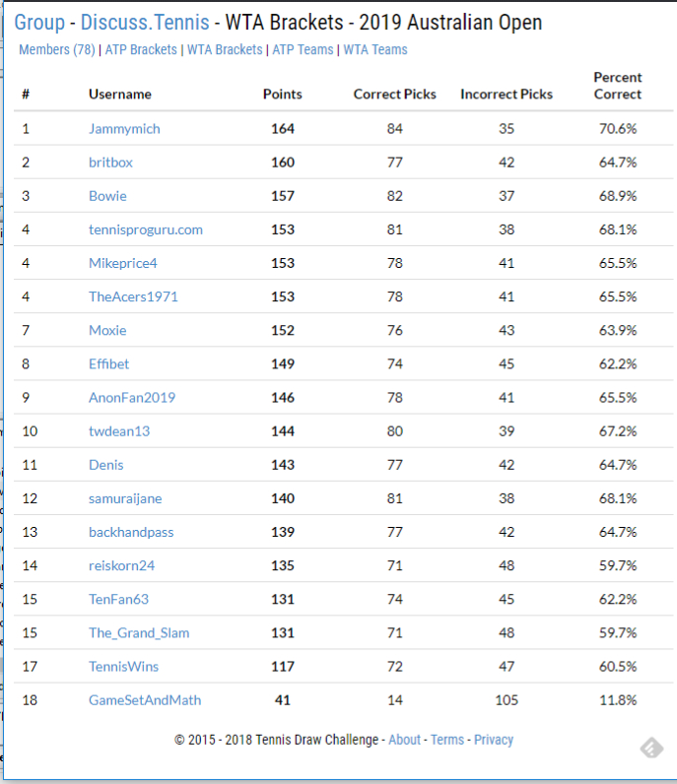Open AnonFan2019's bracket
The width and height of the screenshot is (677, 784).
[x=131, y=398]
